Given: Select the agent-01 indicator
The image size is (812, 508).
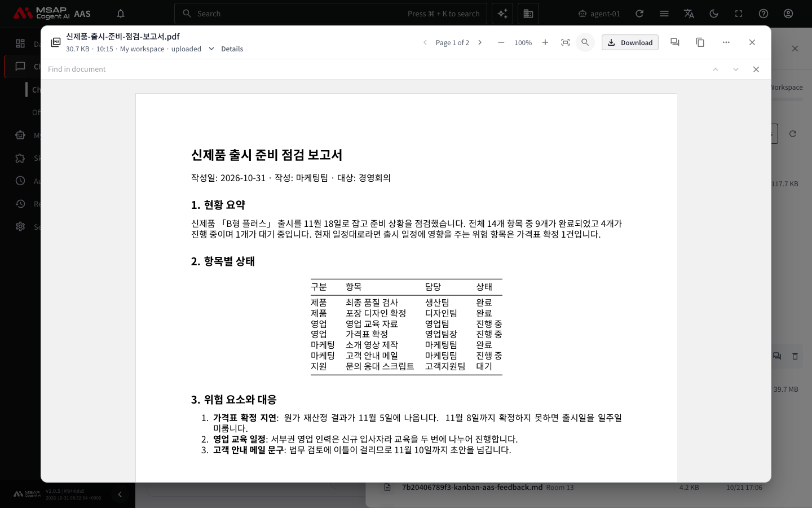Looking at the screenshot, I should click(599, 14).
